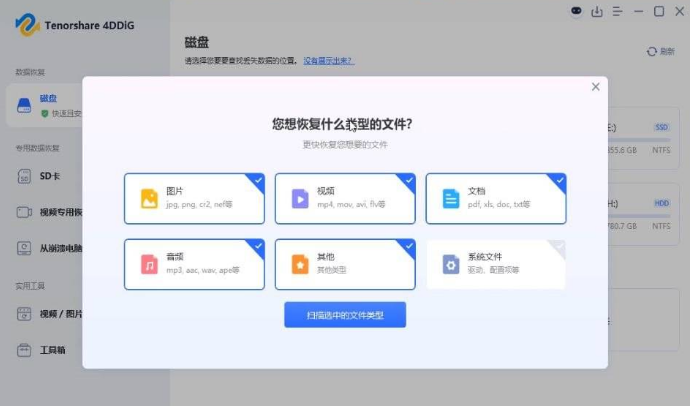Click the blue 文档 document type icon
The width and height of the screenshot is (690, 406).
tap(451, 198)
